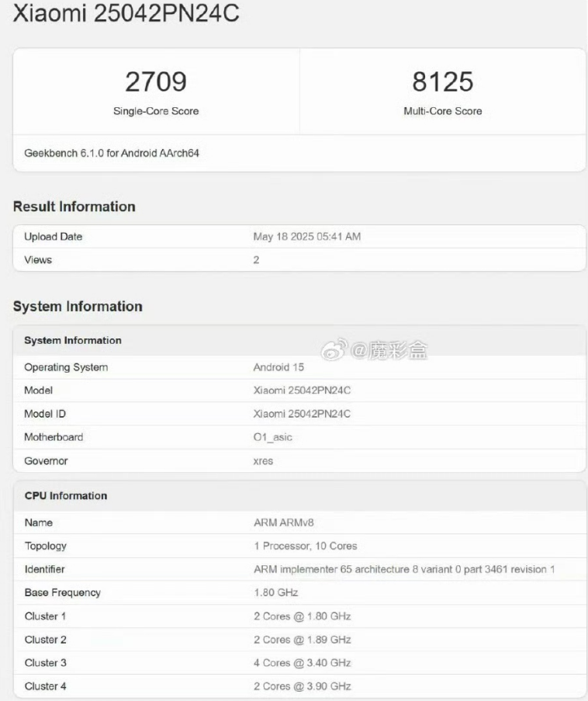Click the Identifier label

[45, 569]
